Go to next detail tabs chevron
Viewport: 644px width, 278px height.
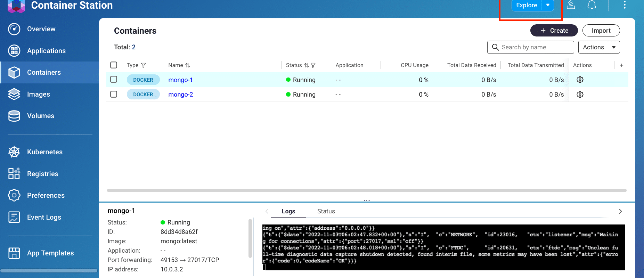coord(620,211)
